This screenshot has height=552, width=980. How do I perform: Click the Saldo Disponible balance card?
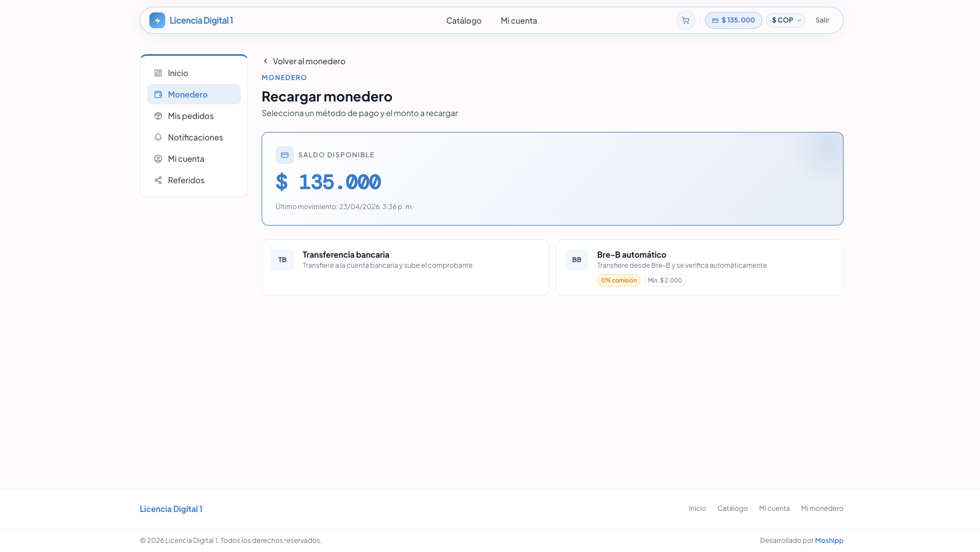coord(552,179)
